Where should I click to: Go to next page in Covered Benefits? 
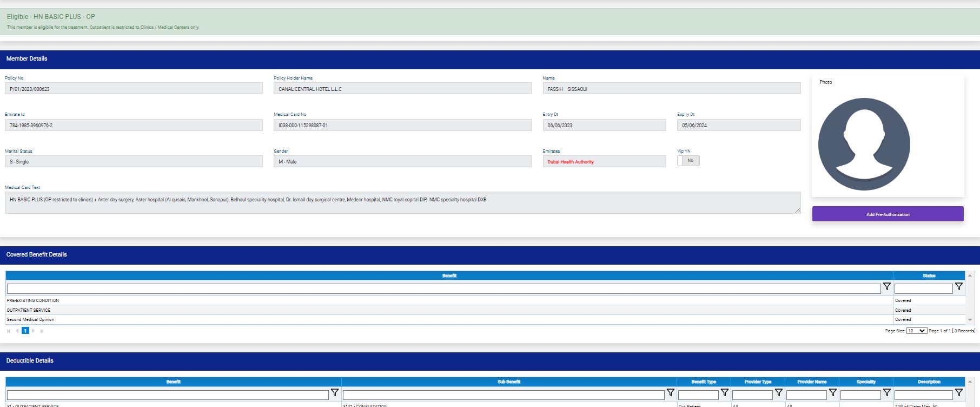coord(34,331)
